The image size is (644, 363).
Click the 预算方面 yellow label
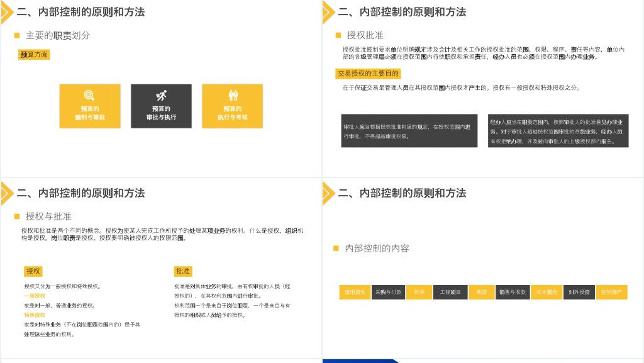[x=34, y=55]
